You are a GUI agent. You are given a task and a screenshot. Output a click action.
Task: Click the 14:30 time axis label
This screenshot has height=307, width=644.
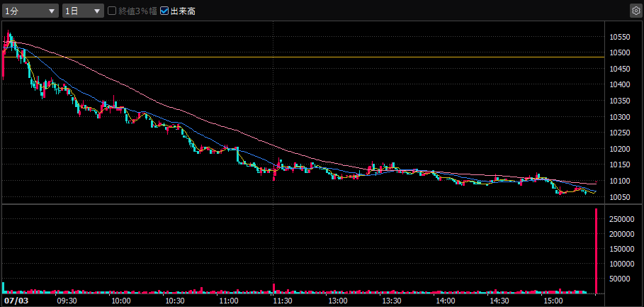tap(499, 301)
